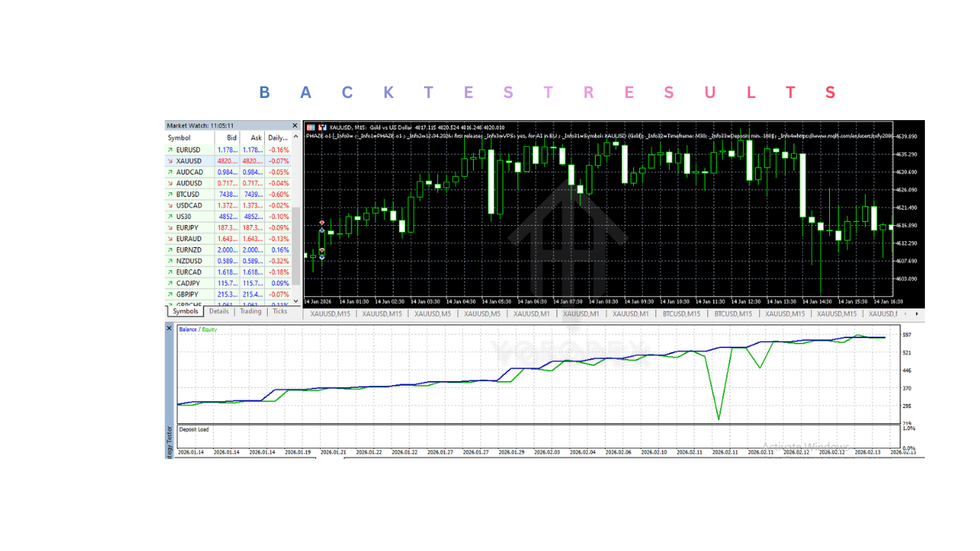Open the Details tab for the selected symbol
The height and width of the screenshot is (551, 980).
[x=219, y=311]
